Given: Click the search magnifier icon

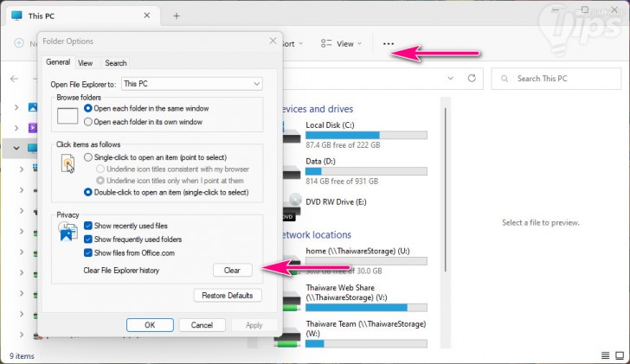Looking at the screenshot, I should pyautogui.click(x=505, y=79).
